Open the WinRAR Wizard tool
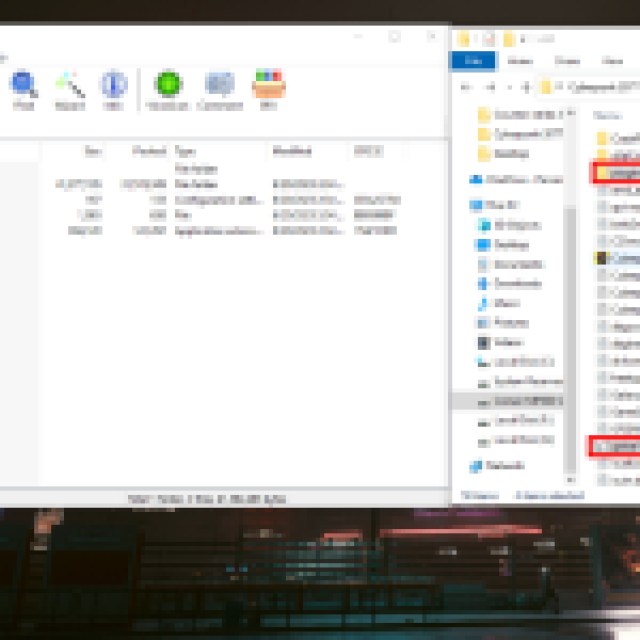The image size is (640, 640). click(70, 90)
